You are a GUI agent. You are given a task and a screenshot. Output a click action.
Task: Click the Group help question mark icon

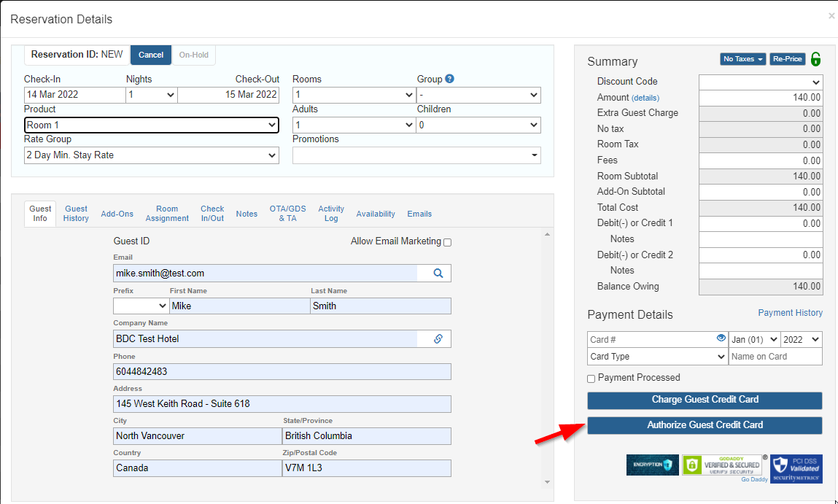(x=449, y=79)
